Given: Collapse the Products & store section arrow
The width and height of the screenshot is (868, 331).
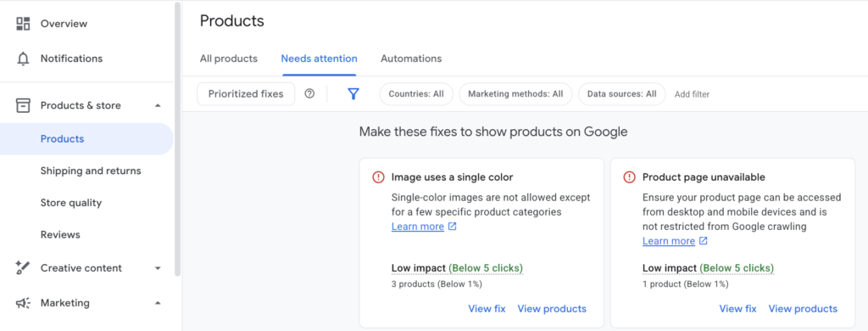Looking at the screenshot, I should pyautogui.click(x=158, y=105).
